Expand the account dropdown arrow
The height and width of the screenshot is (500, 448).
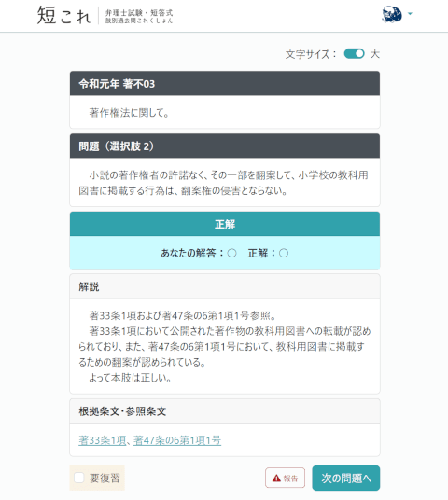pos(410,14)
